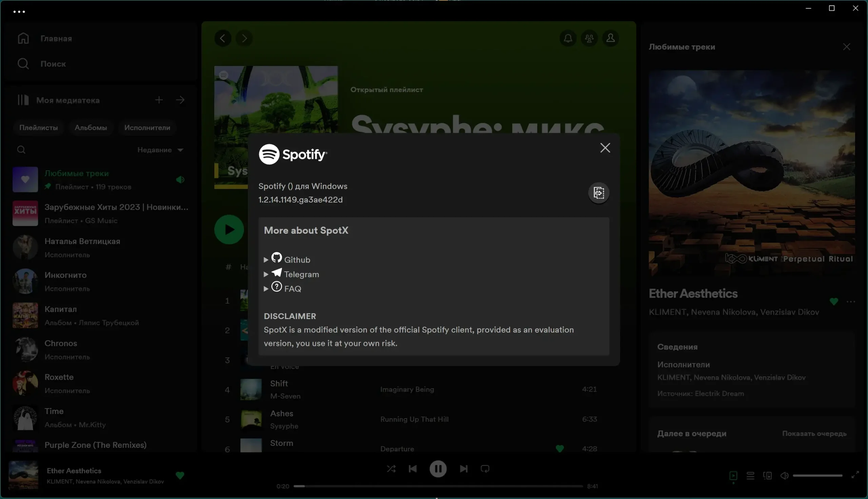
Task: Unlike the Ether Aesthetics track
Action: pyautogui.click(x=180, y=475)
